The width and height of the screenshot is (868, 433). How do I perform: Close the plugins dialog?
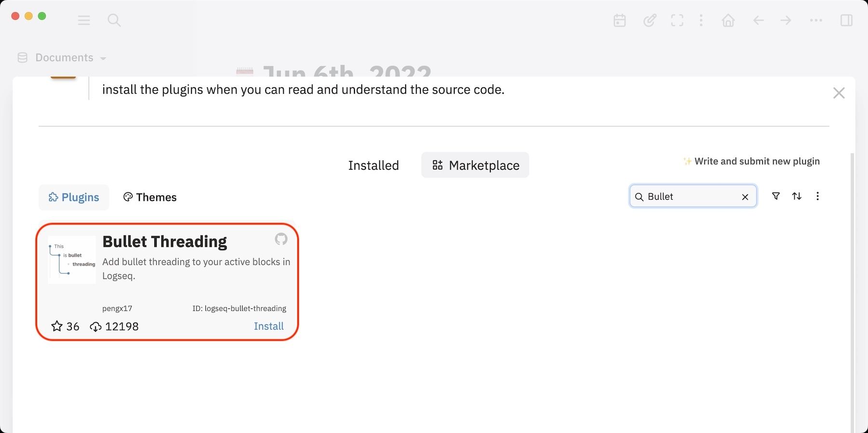click(x=839, y=93)
